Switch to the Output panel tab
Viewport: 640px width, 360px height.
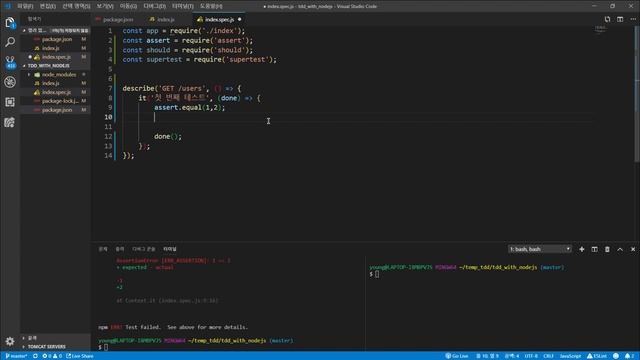[120, 249]
